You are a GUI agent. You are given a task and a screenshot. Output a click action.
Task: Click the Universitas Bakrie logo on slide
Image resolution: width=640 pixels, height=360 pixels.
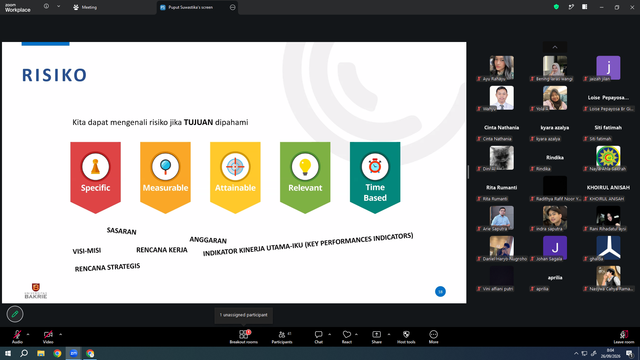(x=36, y=291)
